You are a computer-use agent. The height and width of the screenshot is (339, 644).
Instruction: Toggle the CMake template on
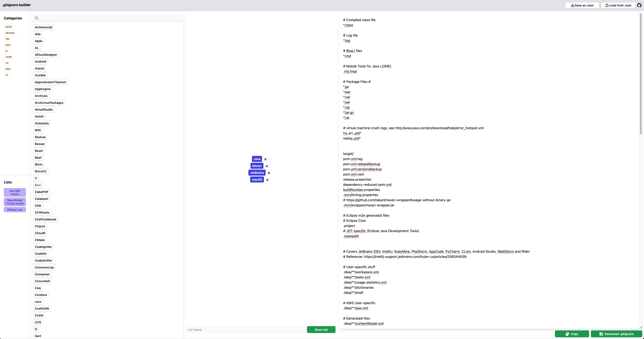pos(40,240)
